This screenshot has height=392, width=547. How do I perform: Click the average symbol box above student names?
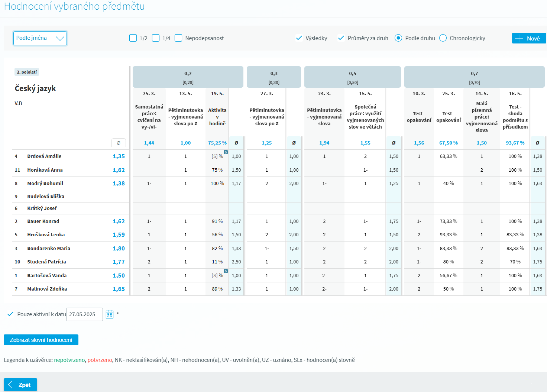click(119, 143)
